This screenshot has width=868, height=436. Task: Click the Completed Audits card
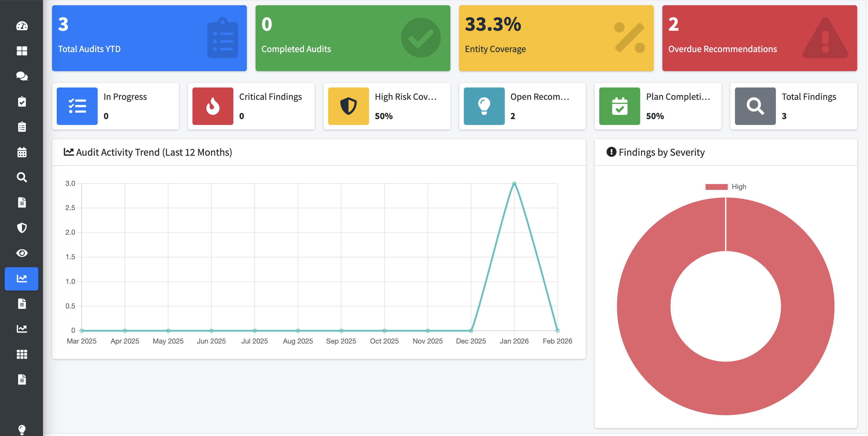tap(353, 38)
